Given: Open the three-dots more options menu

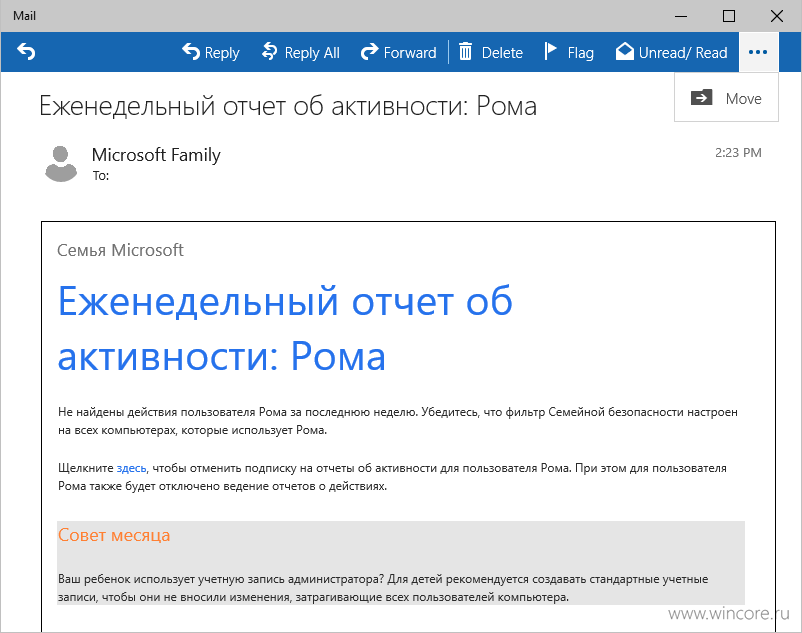Looking at the screenshot, I should 758,52.
